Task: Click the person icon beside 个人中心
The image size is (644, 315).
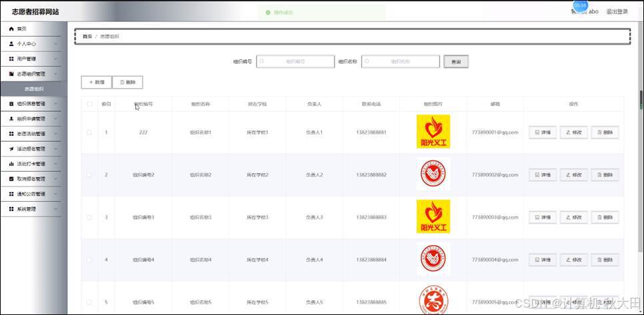Action: click(x=11, y=43)
